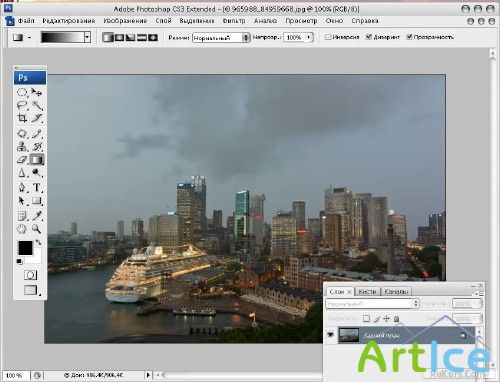Open the Layers panel options menu
Image resolution: width=500 pixels, height=382 pixels.
click(x=479, y=293)
